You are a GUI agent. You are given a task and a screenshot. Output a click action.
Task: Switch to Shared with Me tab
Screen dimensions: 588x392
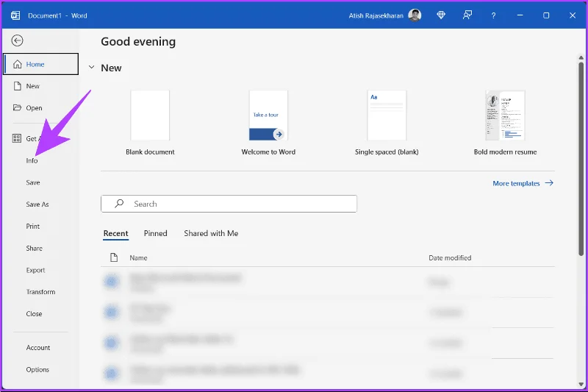tap(211, 233)
